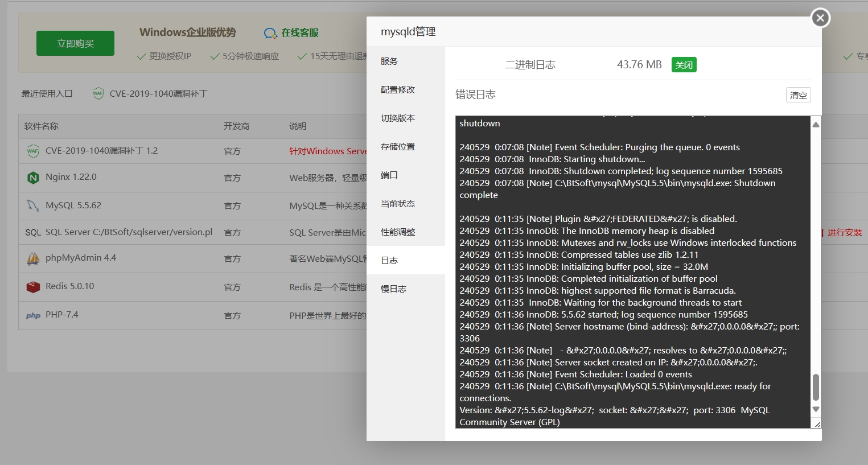Viewport: 868px width, 465px height.
Task: Click the 43.76 MB binary log size
Action: [x=639, y=65]
